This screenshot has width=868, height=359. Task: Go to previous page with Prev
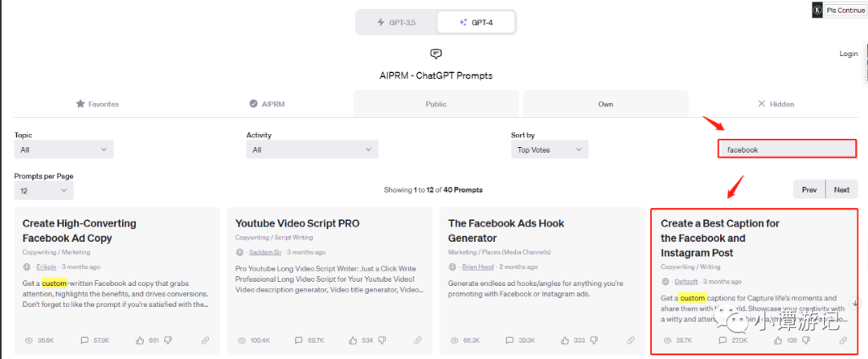click(x=809, y=190)
